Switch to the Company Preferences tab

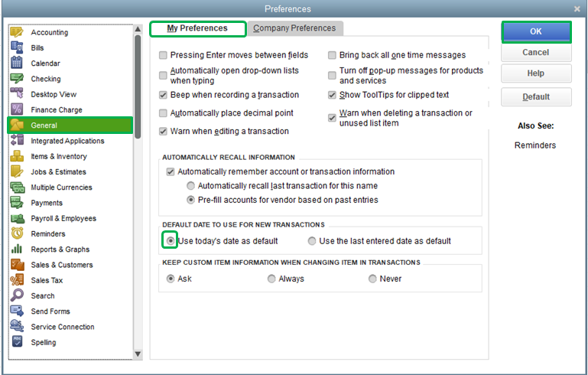[294, 28]
